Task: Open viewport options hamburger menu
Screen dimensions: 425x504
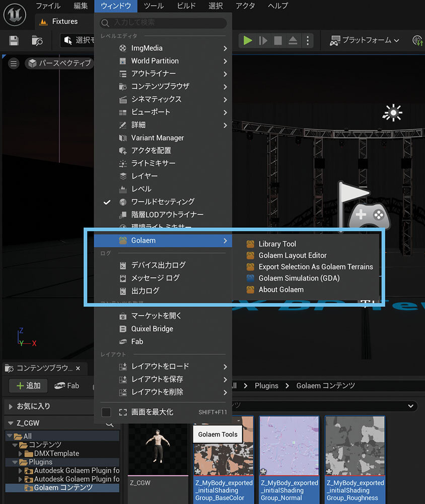Action: coord(14,64)
